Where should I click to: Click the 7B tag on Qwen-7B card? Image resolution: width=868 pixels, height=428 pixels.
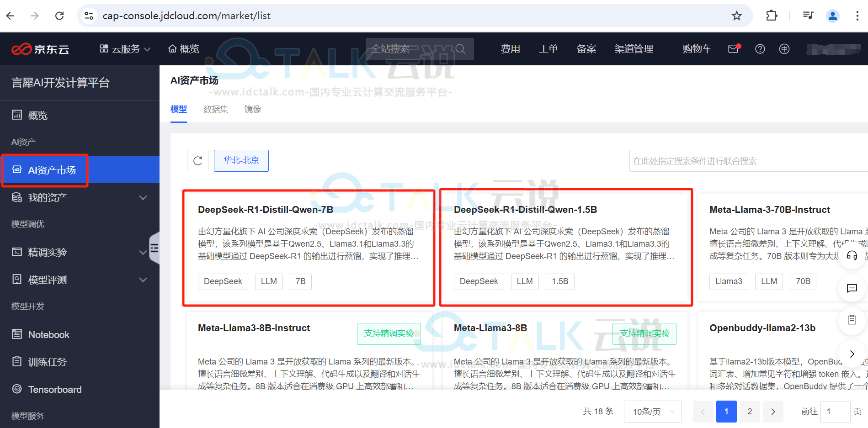coord(301,281)
